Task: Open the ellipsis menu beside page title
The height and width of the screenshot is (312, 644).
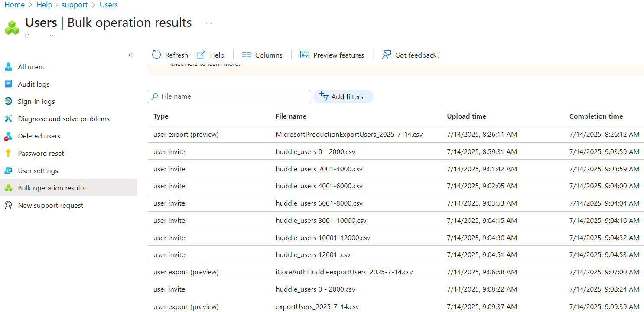Action: (x=209, y=23)
